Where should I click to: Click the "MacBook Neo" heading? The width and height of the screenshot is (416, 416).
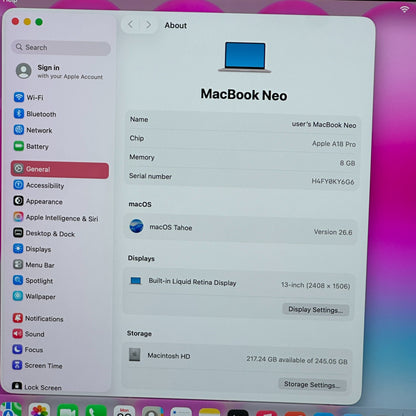point(244,95)
